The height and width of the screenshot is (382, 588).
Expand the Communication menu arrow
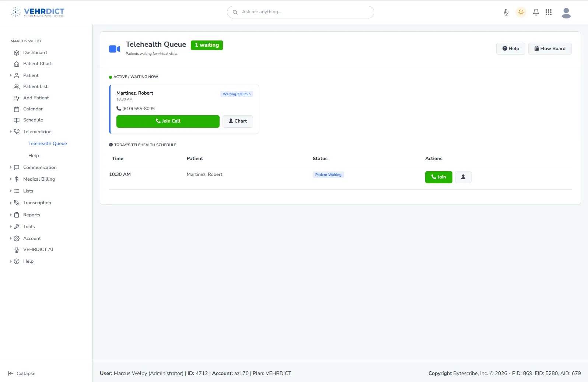pyautogui.click(x=11, y=167)
